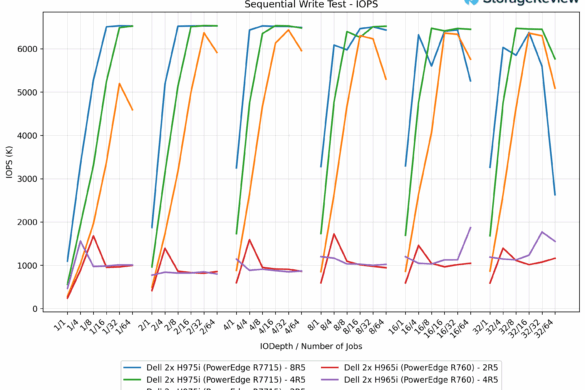Click the 8/8 x-axis tick label
The width and height of the screenshot is (585, 390).
tap(340, 324)
